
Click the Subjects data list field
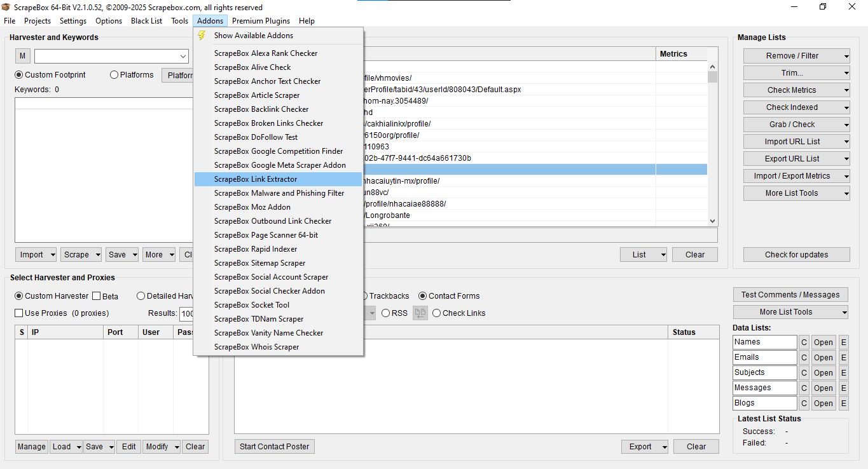pos(765,373)
